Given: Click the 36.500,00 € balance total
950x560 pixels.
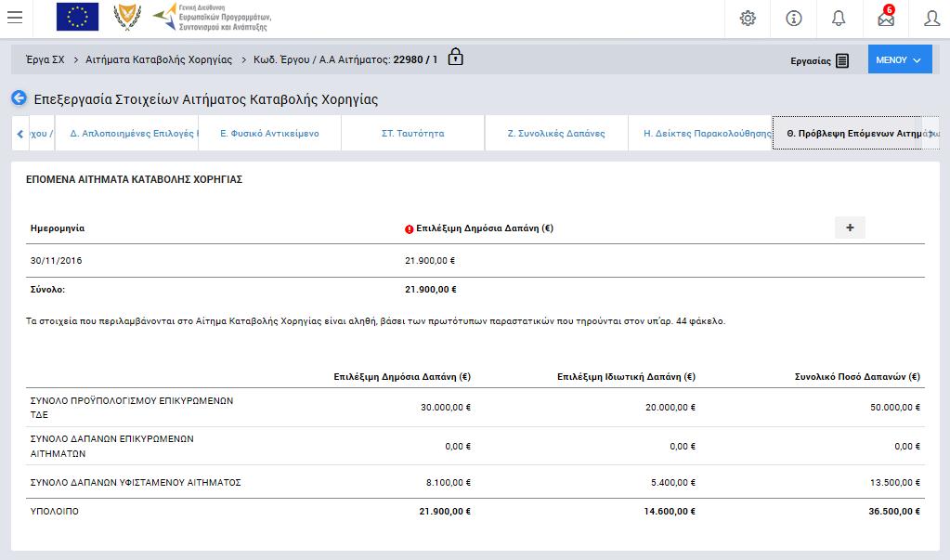Looking at the screenshot, I should (894, 512).
